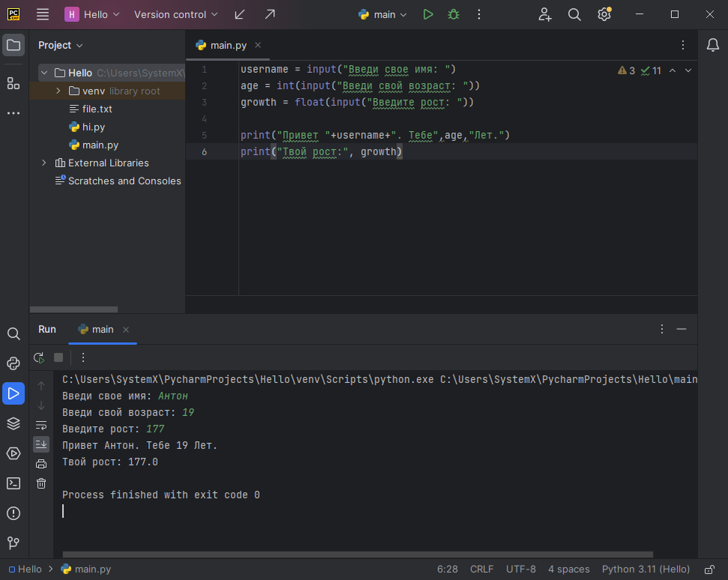Start debugging with the bug icon

click(x=454, y=14)
